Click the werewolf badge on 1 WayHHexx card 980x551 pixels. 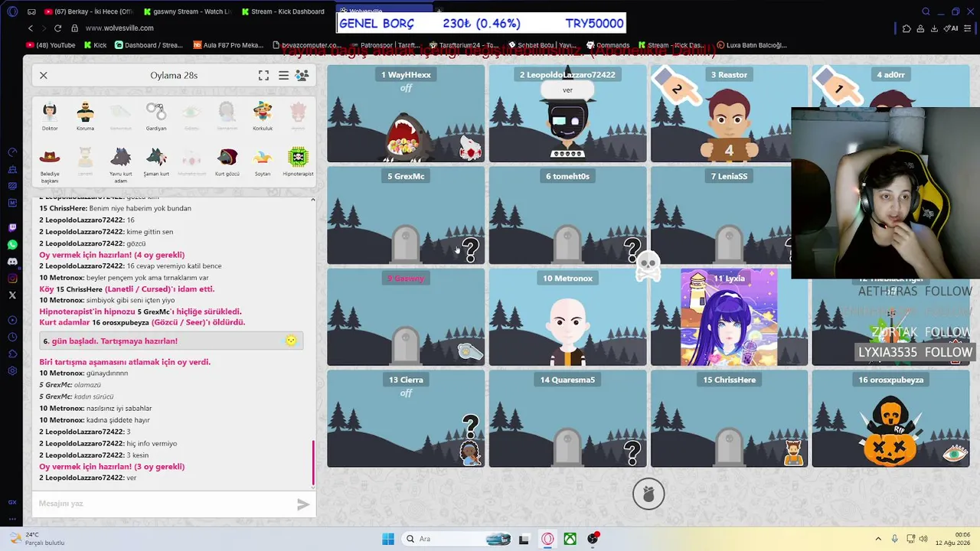click(x=470, y=148)
